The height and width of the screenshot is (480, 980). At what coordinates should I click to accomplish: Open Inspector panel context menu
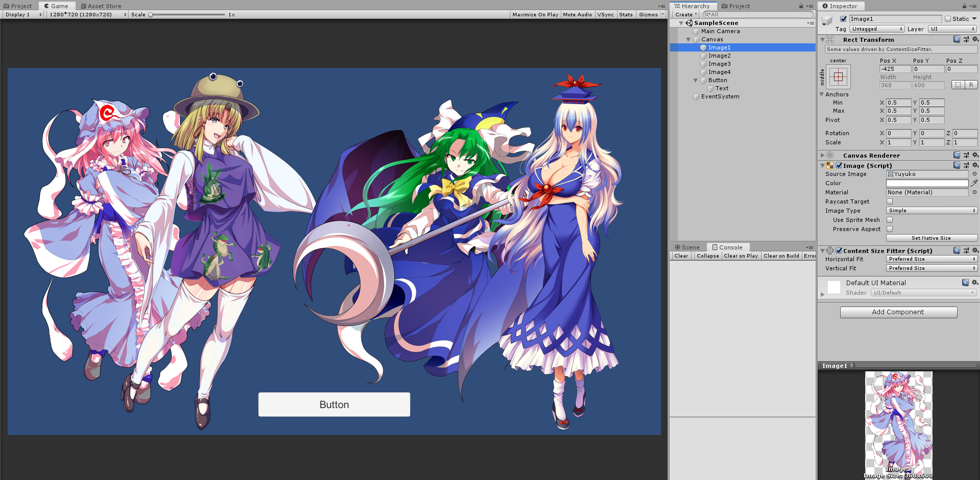click(x=973, y=6)
